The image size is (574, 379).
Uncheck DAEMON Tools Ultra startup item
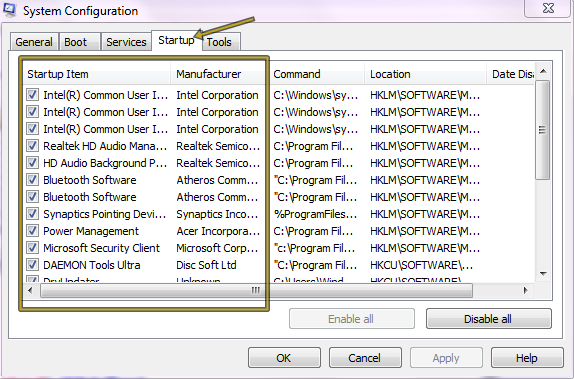pos(32,264)
